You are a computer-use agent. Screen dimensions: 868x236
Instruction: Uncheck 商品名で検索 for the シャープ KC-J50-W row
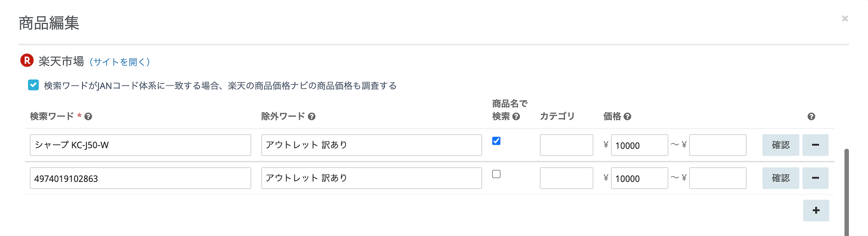click(496, 141)
